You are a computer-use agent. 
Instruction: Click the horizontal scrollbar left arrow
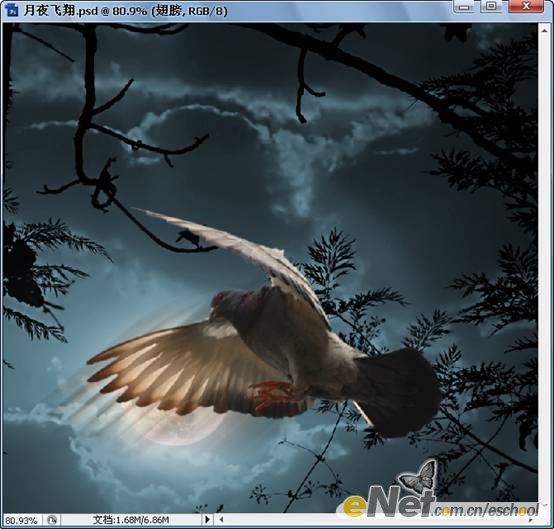(221, 519)
